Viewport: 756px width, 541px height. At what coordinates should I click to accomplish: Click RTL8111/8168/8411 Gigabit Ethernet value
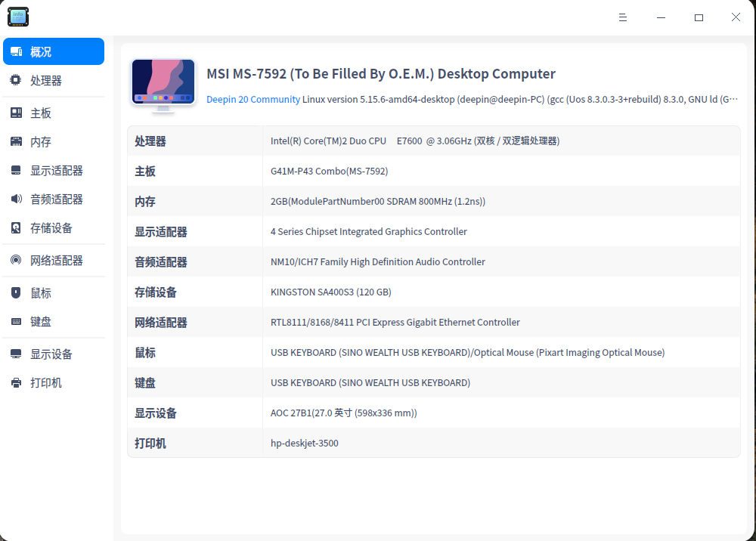395,323
